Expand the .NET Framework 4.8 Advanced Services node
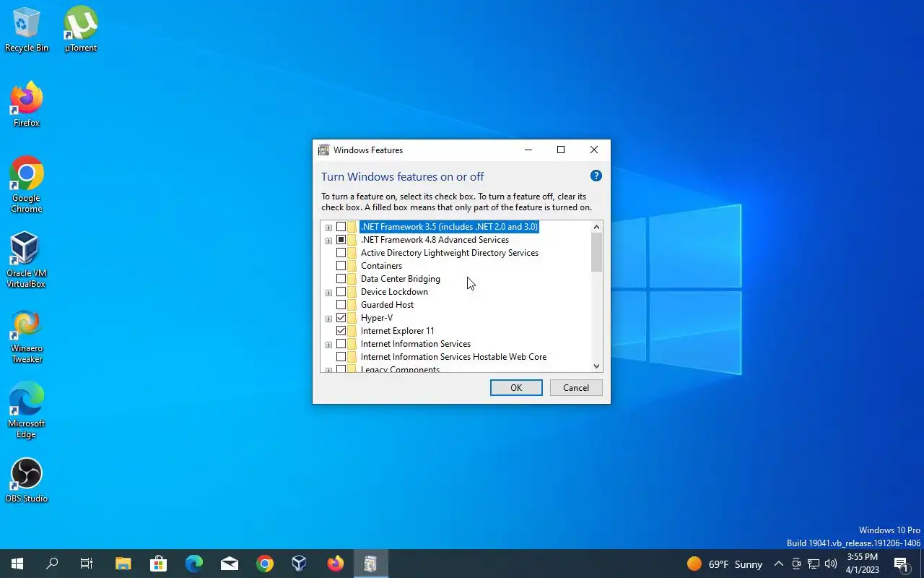This screenshot has width=924, height=578. 328,241
